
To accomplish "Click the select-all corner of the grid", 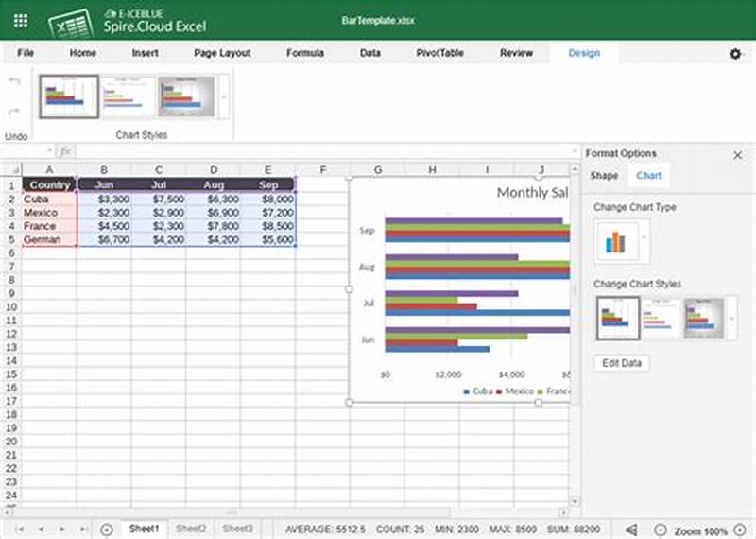I will click(x=11, y=170).
